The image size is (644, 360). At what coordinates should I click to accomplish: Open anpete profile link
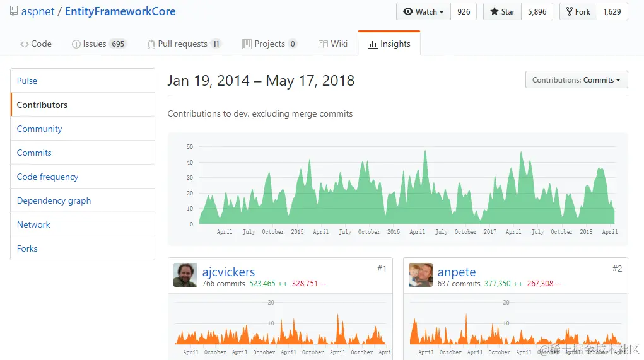click(456, 272)
